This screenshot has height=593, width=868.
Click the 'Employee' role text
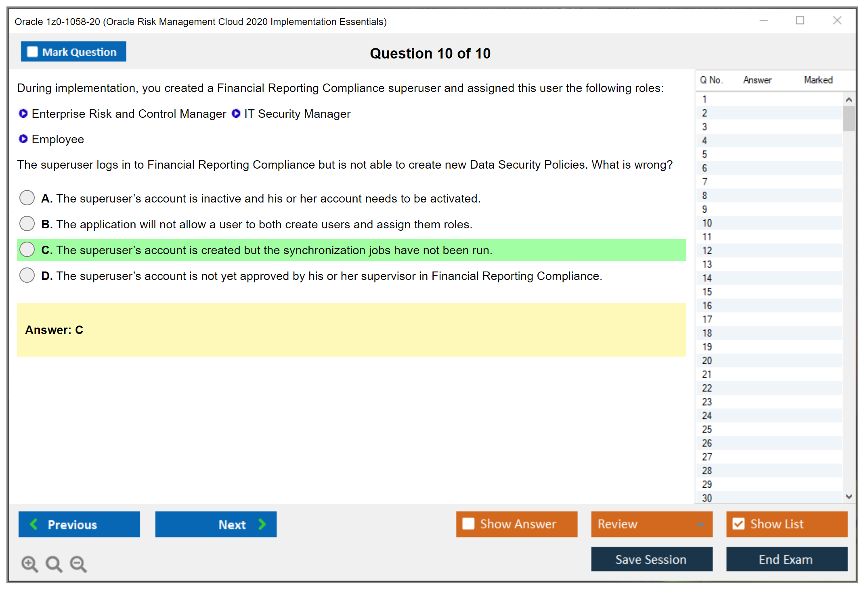point(58,139)
